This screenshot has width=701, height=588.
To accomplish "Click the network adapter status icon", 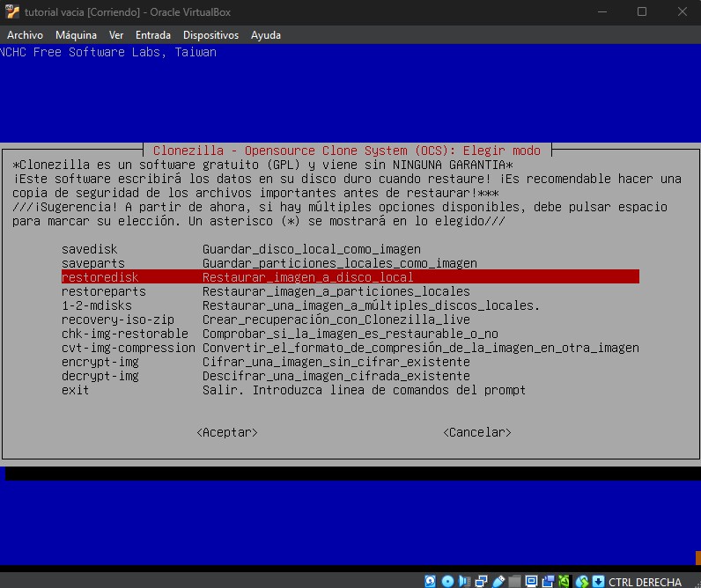I will [482, 581].
